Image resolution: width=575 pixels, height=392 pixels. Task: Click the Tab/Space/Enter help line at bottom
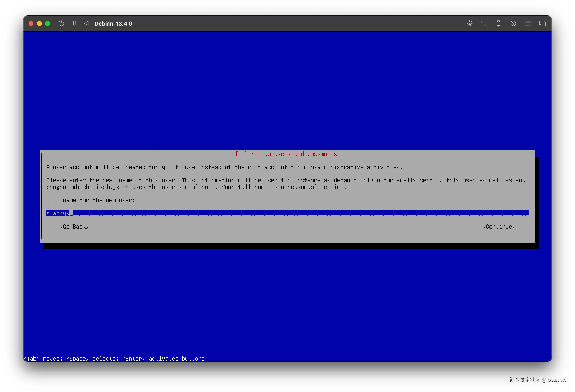(114, 358)
